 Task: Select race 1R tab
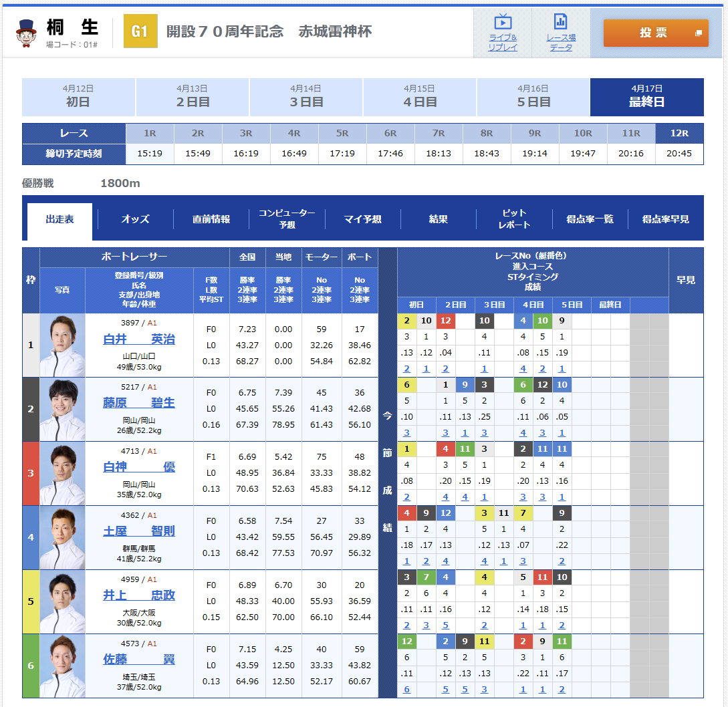coord(150,133)
